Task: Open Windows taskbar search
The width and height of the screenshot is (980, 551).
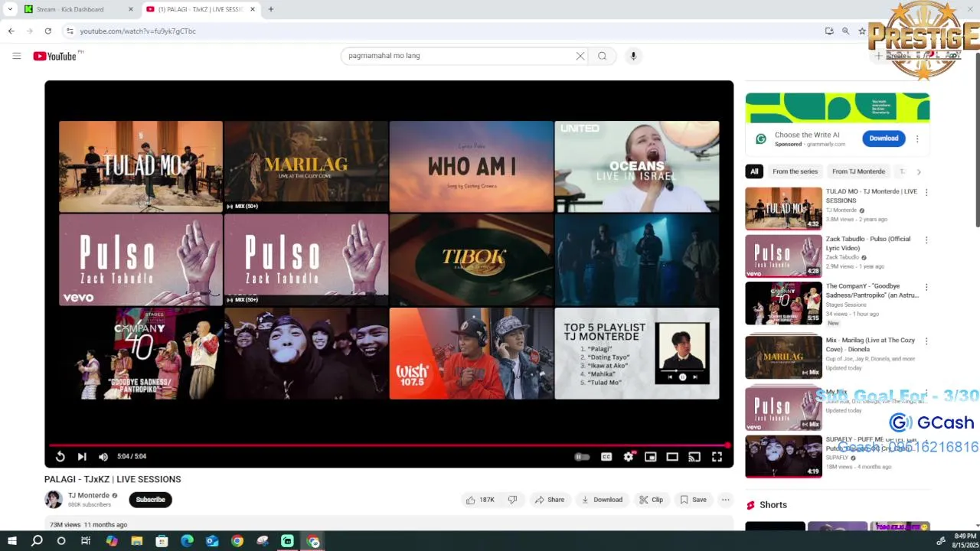Action: pyautogui.click(x=37, y=541)
